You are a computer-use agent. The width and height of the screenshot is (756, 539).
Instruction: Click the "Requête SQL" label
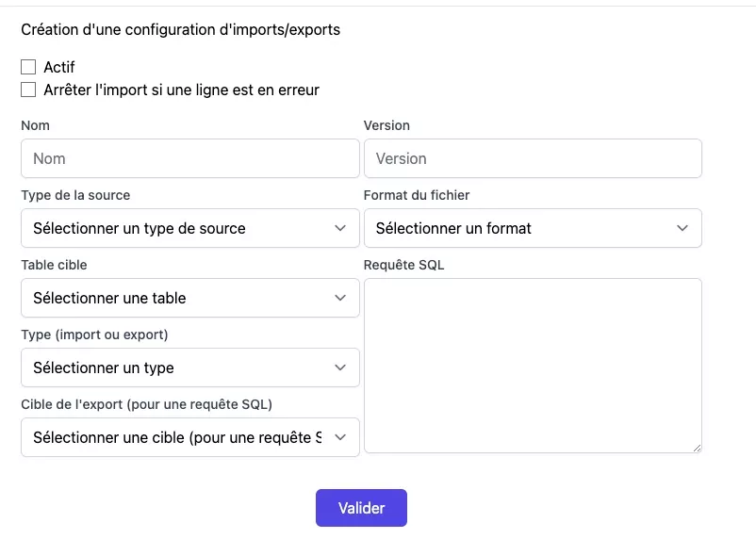tap(403, 265)
